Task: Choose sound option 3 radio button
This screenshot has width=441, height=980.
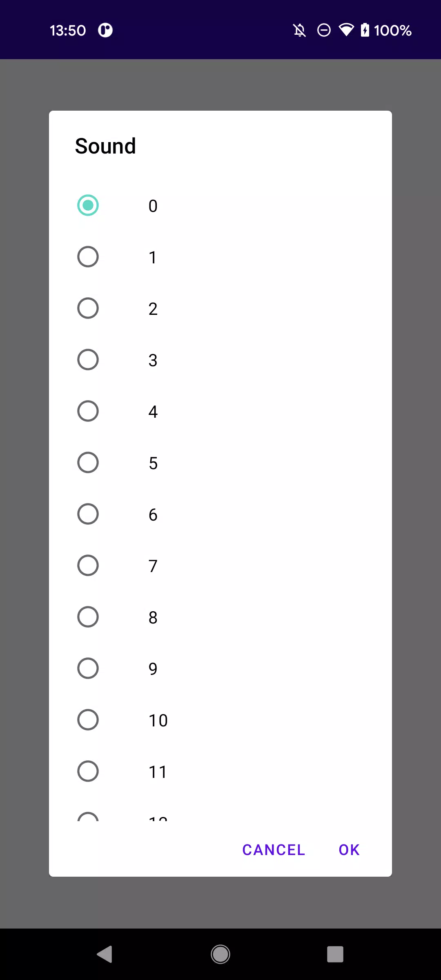Action: coord(88,360)
